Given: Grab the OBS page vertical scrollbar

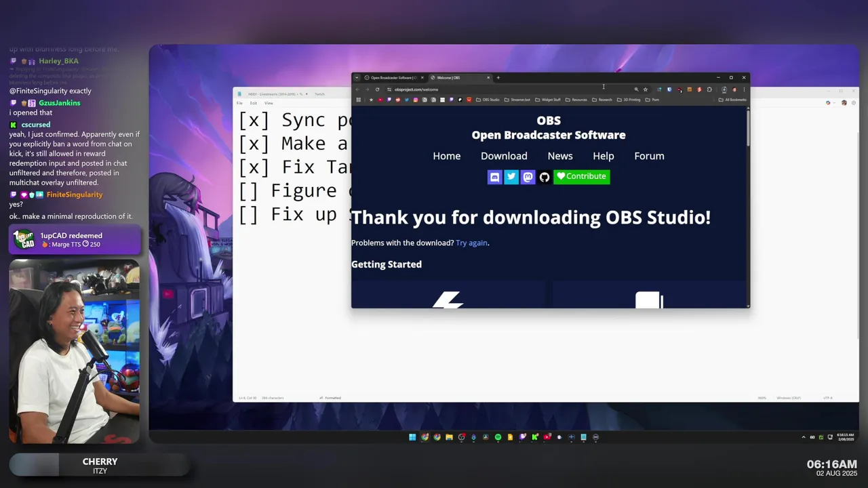Looking at the screenshot, I should click(748, 127).
